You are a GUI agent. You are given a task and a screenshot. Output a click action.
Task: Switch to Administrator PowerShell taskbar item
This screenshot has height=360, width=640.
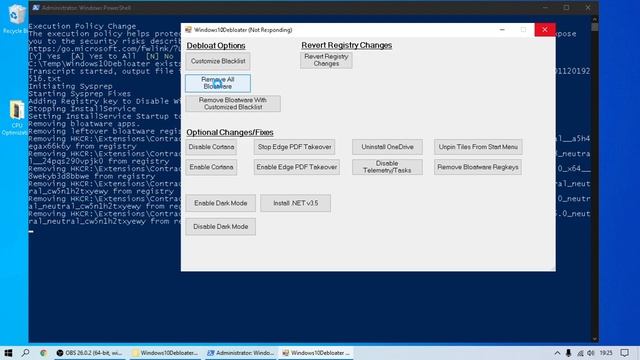coord(240,353)
